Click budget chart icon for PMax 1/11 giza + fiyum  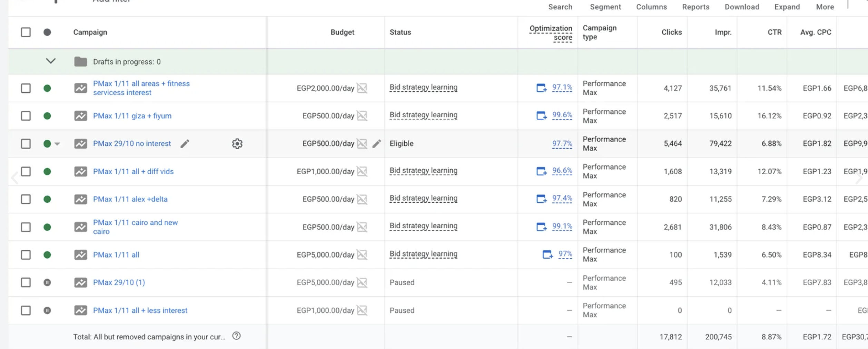pyautogui.click(x=362, y=116)
